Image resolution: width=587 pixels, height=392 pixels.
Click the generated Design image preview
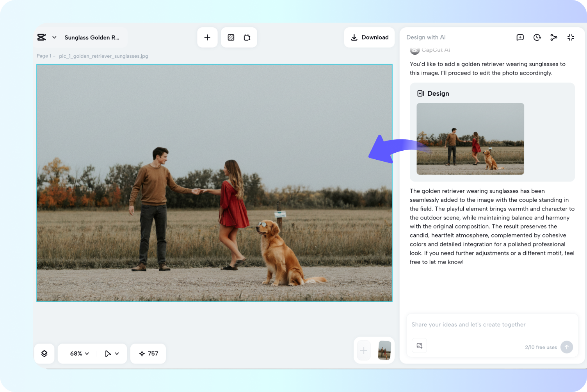[470, 139]
